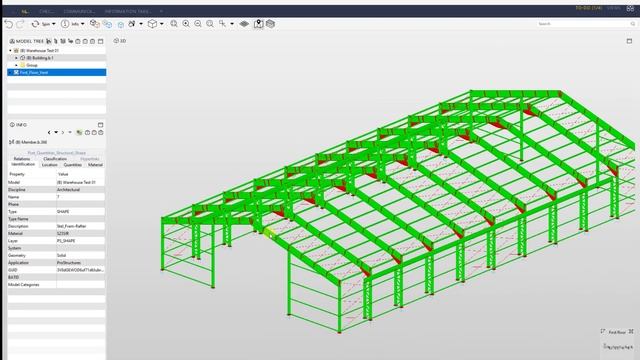Open the Spin mode dropdown arrow
The height and width of the screenshot is (360, 640).
(x=53, y=24)
